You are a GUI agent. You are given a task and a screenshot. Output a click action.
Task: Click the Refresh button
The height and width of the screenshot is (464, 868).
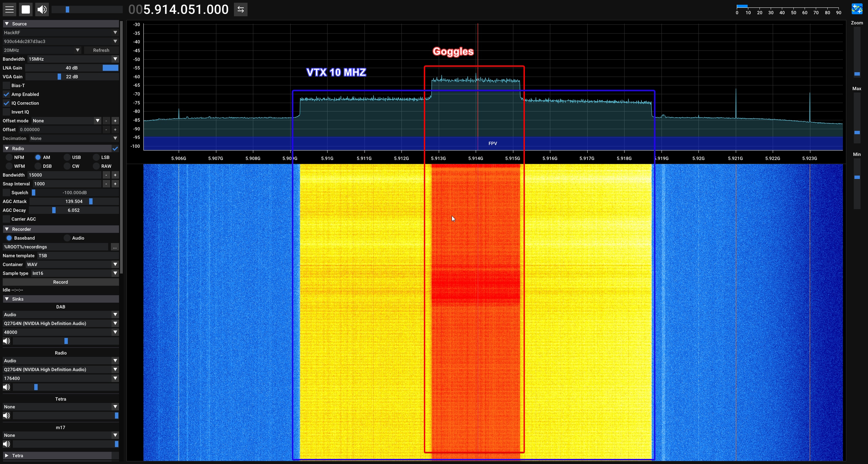tap(101, 50)
